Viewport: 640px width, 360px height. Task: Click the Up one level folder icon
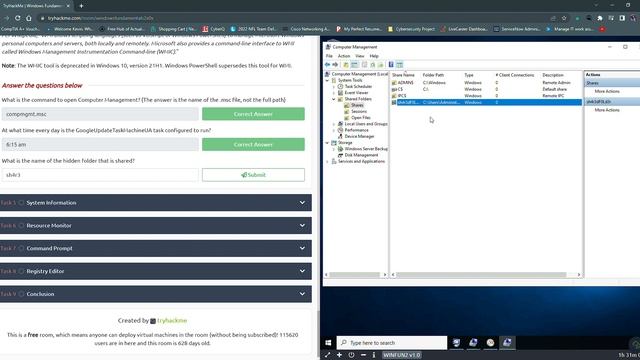click(346, 64)
